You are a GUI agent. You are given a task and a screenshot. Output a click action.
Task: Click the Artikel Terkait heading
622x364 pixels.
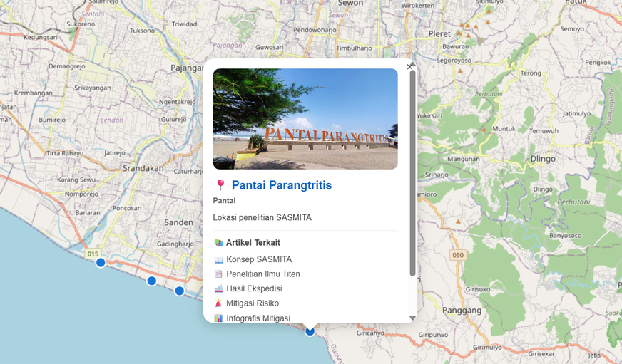pos(253,242)
